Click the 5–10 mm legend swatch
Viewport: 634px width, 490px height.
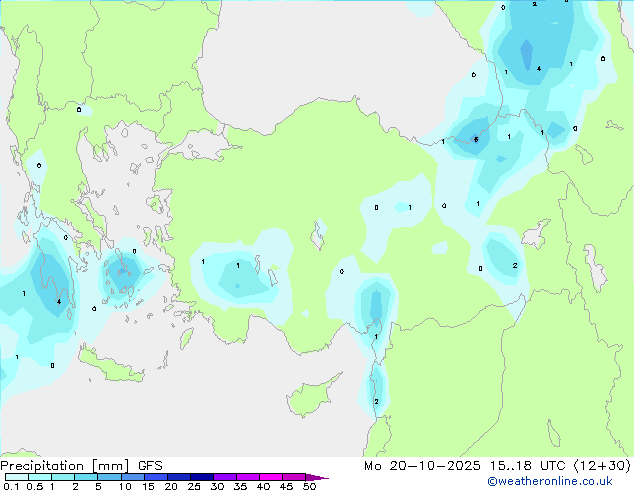point(109,477)
